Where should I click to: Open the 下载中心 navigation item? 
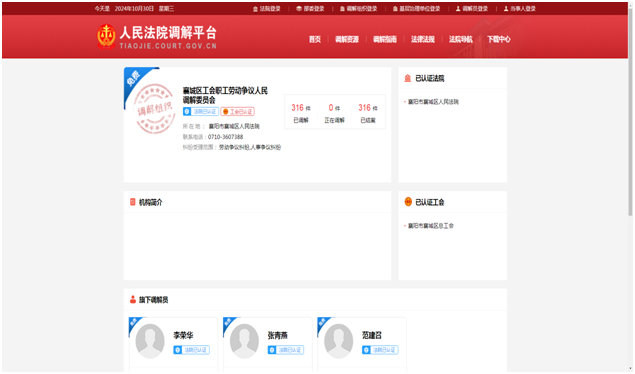click(499, 39)
